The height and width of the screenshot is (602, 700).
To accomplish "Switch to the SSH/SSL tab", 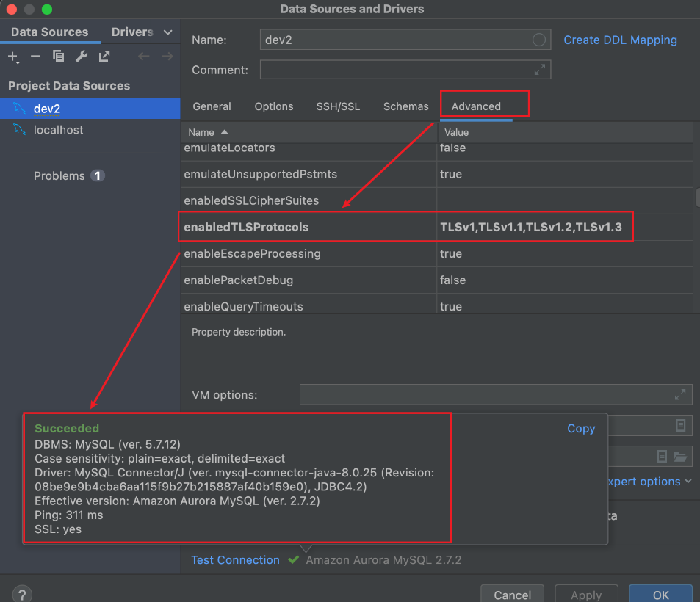I will pyautogui.click(x=338, y=106).
